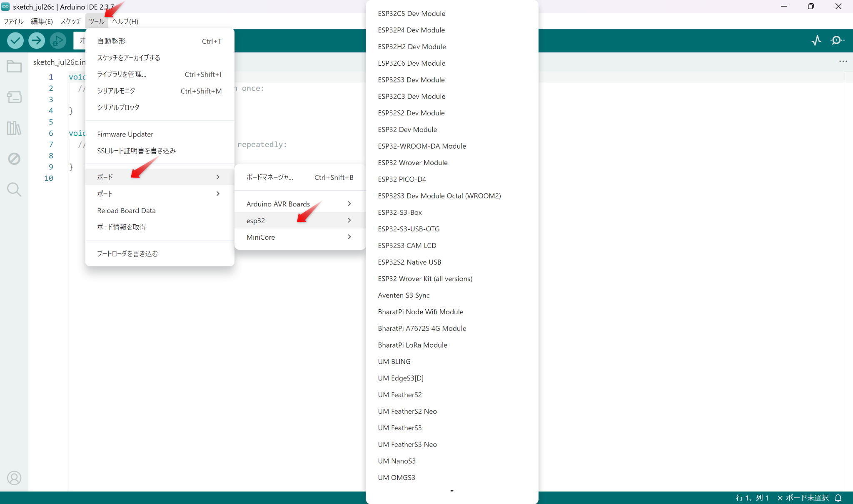Click the Verify checkmark button
Screen dimensions: 853x504
click(15, 40)
